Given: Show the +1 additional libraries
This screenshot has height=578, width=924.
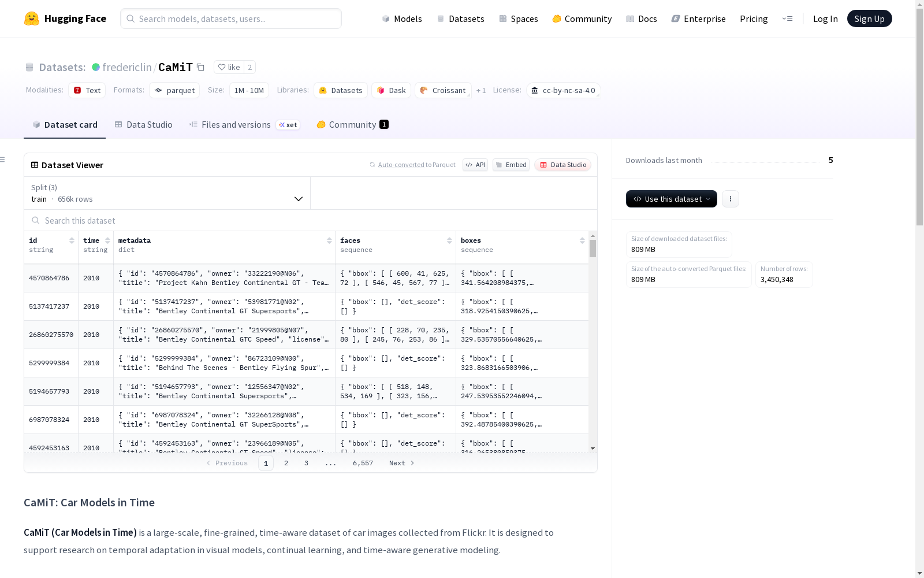Looking at the screenshot, I should 481,90.
